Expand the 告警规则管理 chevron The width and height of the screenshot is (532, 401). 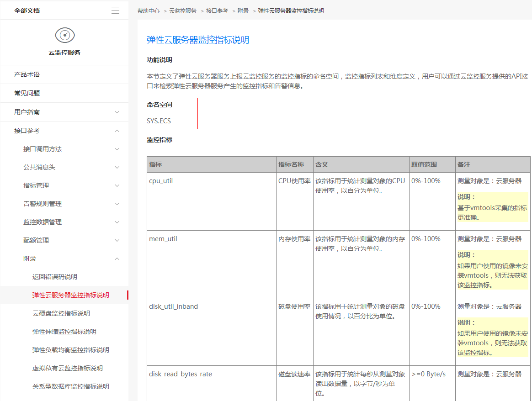[x=117, y=204]
